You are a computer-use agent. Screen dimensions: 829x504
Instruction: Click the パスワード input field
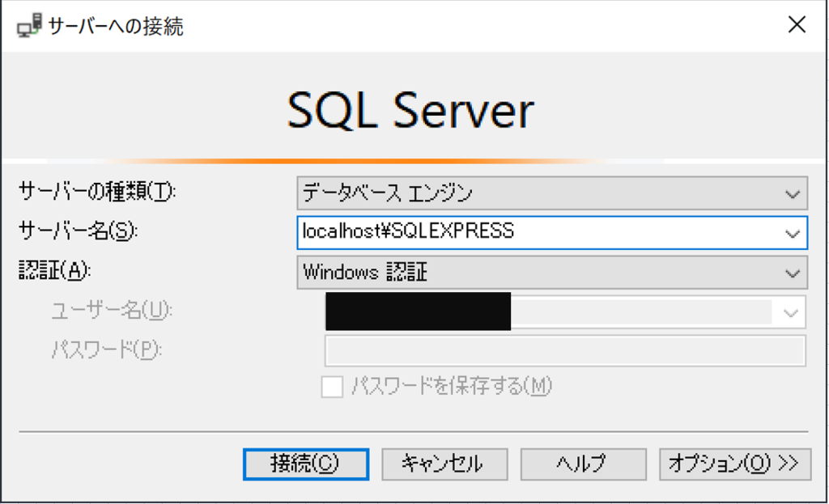[565, 351]
